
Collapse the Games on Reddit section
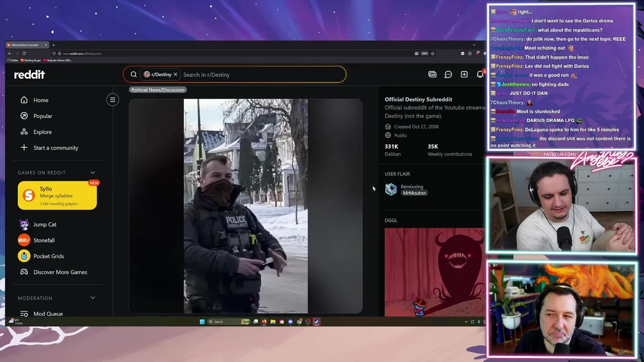click(93, 172)
